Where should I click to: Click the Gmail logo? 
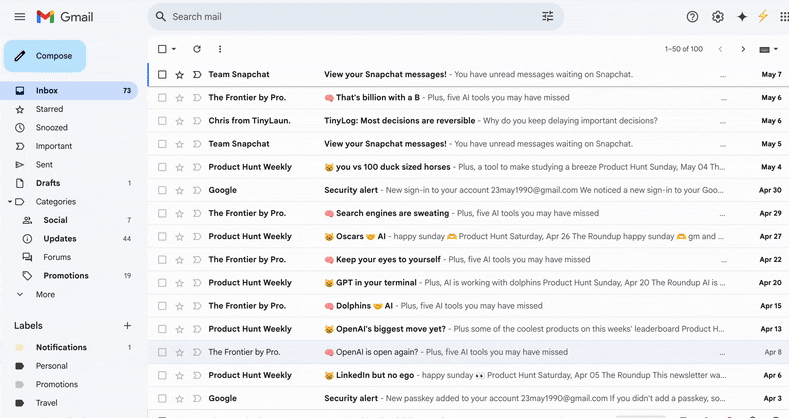tap(65, 17)
